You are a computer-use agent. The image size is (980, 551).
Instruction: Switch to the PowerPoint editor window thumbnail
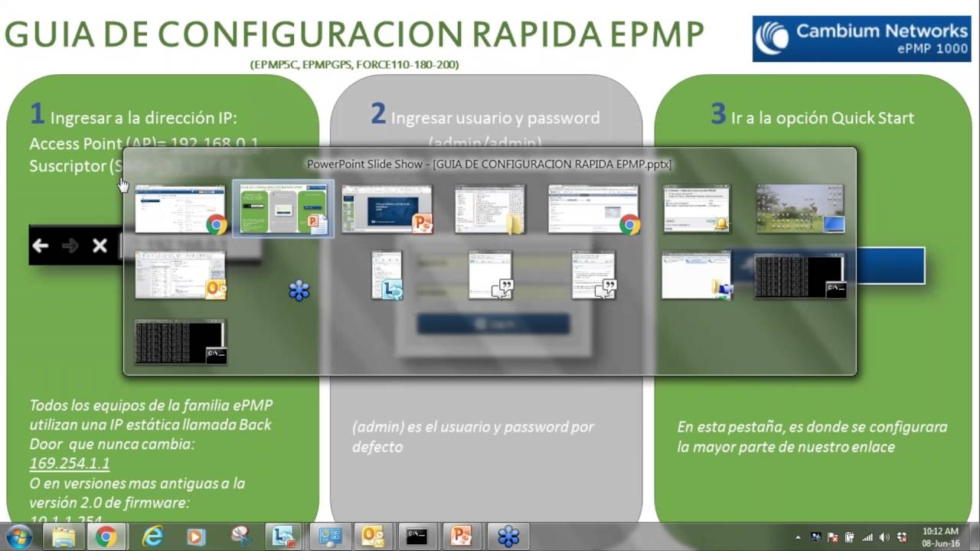click(387, 209)
